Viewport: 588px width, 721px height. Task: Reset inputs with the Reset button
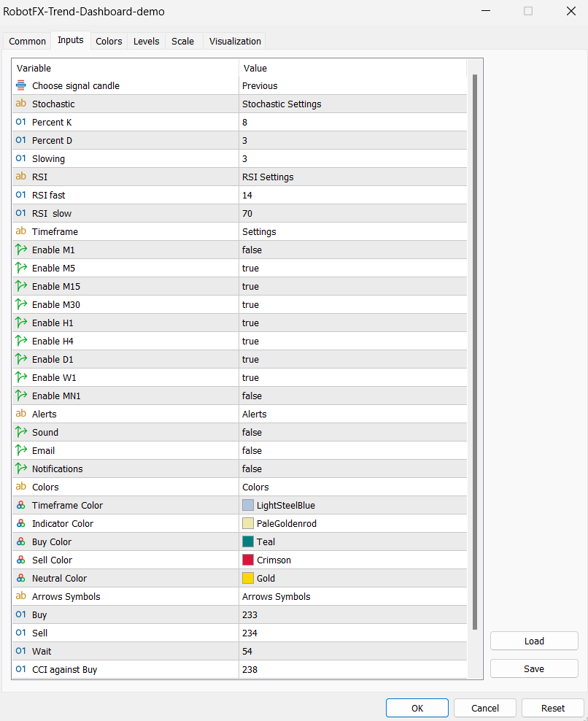coord(552,708)
